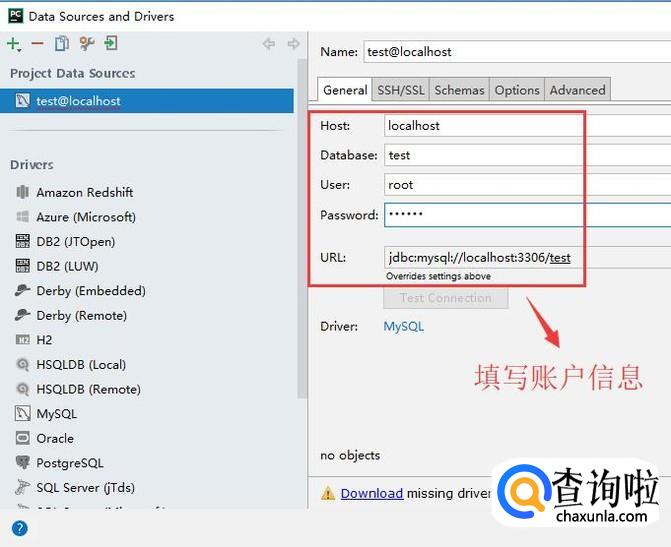Remove the selected data source with the minus icon
671x547 pixels.
38,43
